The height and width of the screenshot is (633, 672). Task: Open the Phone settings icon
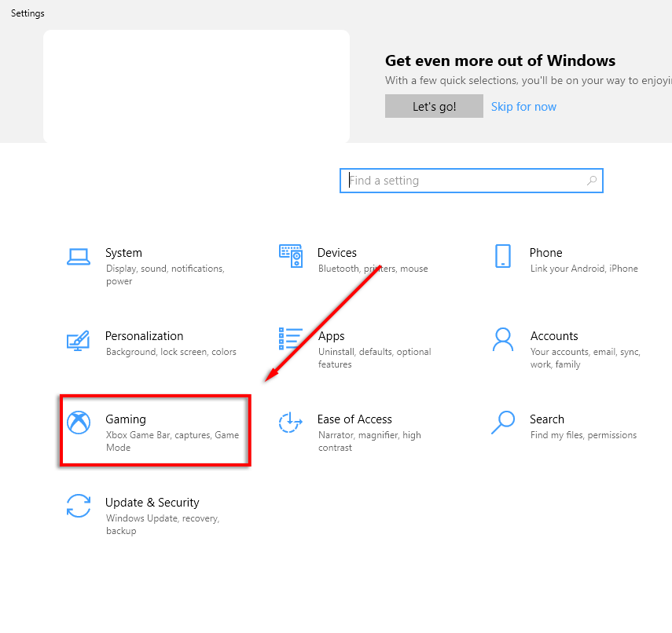(503, 256)
